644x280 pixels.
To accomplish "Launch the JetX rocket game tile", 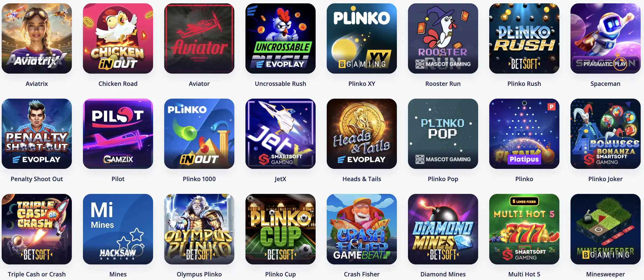I will [x=280, y=134].
